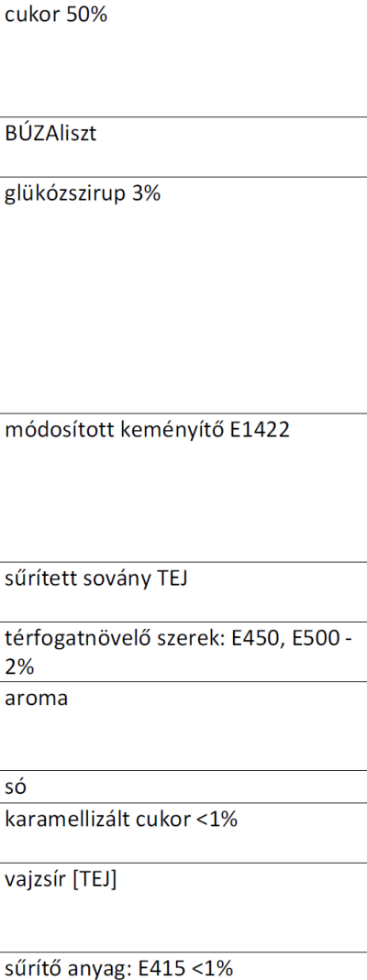This screenshot has width=367, height=980.
Task: Select the 'módosított keményítő' word pair
Action: click(x=115, y=431)
